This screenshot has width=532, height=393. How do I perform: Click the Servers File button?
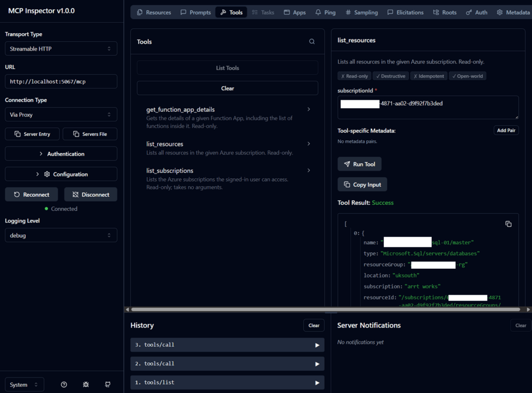click(x=90, y=134)
